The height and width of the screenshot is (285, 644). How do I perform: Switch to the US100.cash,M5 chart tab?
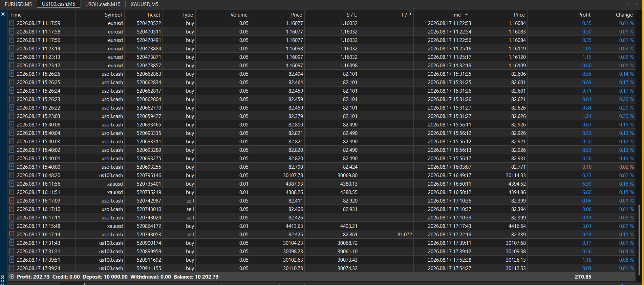pyautogui.click(x=59, y=4)
